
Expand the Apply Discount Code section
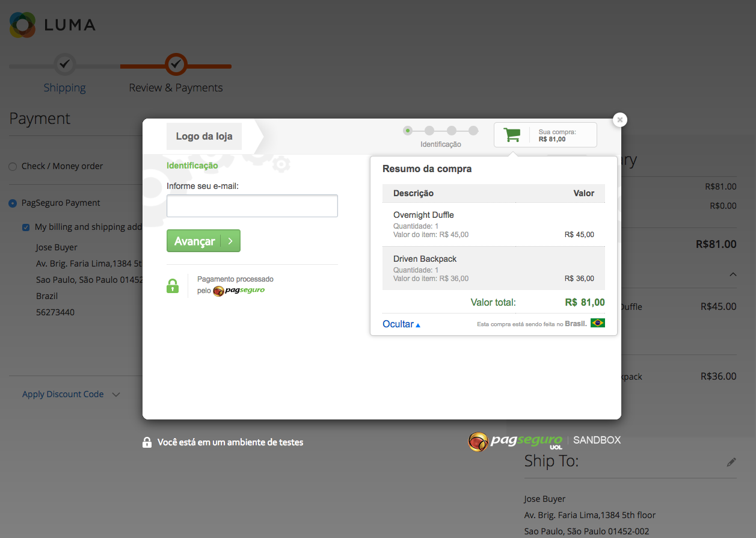tap(71, 394)
